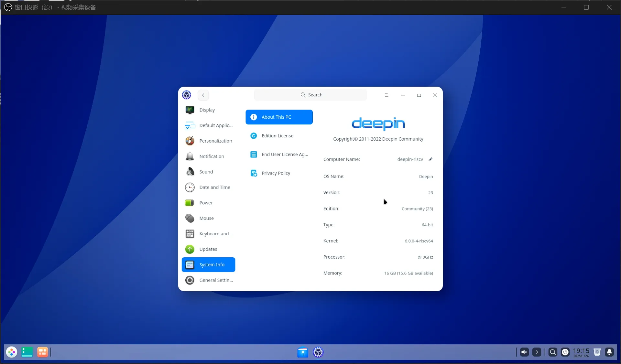The width and height of the screenshot is (621, 364).
Task: Expand the dock tray arrow
Action: [x=537, y=352]
